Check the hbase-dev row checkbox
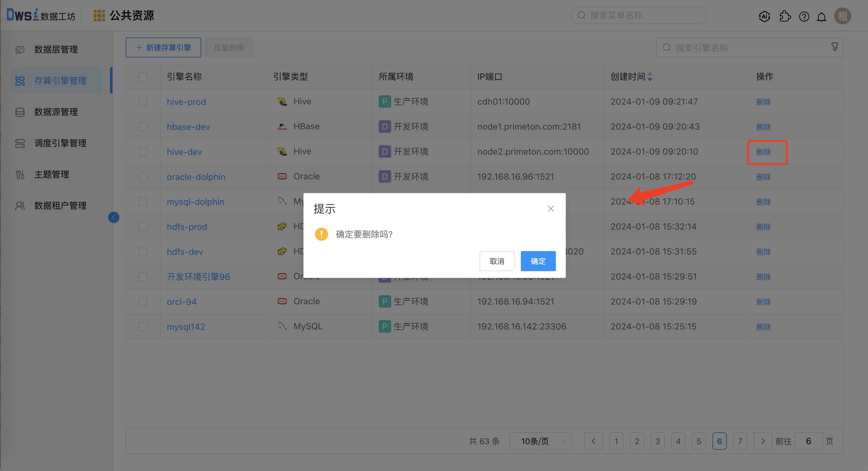 143,127
